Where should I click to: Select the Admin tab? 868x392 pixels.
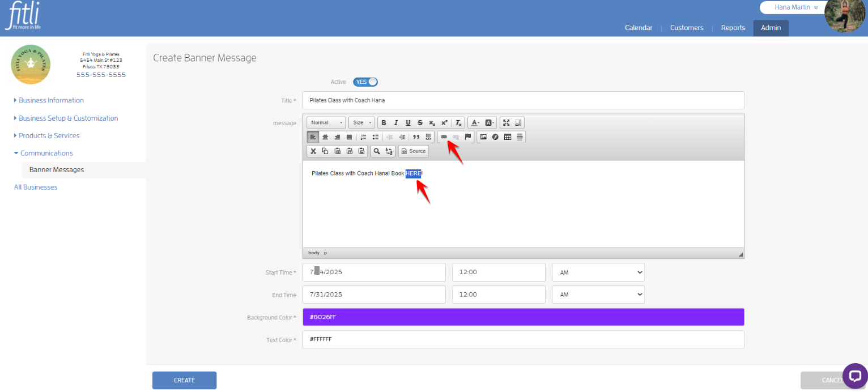[771, 28]
